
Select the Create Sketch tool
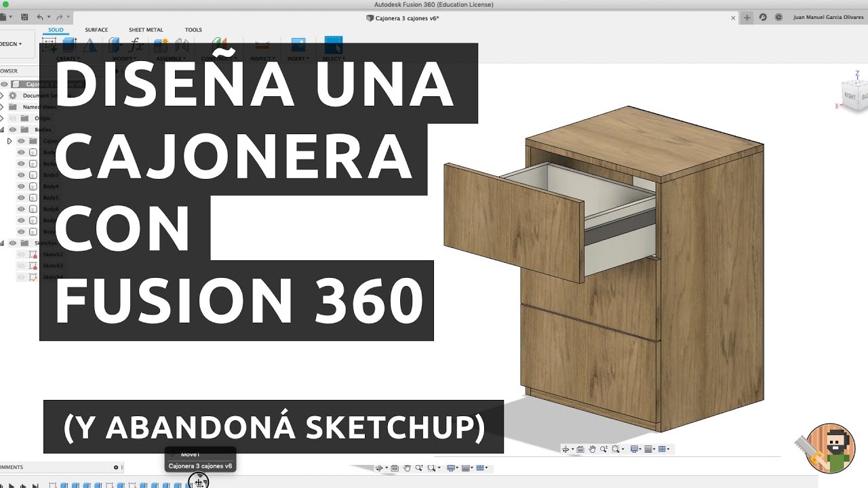(x=50, y=45)
